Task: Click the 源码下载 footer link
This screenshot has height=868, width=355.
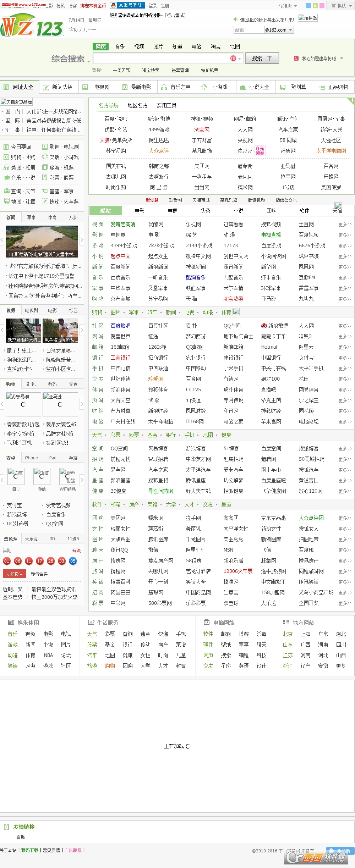Action: click(x=29, y=850)
